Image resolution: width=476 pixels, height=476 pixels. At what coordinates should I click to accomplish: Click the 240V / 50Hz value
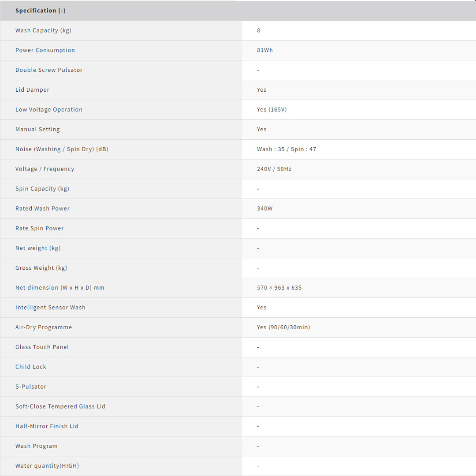click(274, 169)
